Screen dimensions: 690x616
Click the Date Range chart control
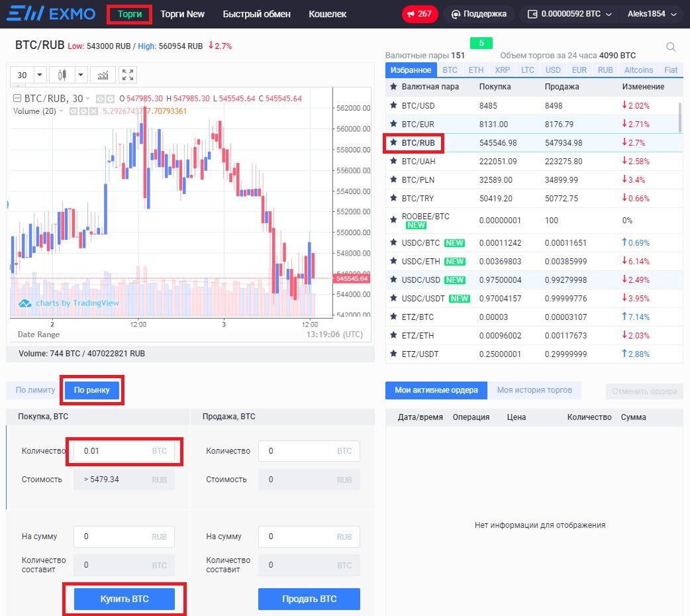click(x=38, y=334)
